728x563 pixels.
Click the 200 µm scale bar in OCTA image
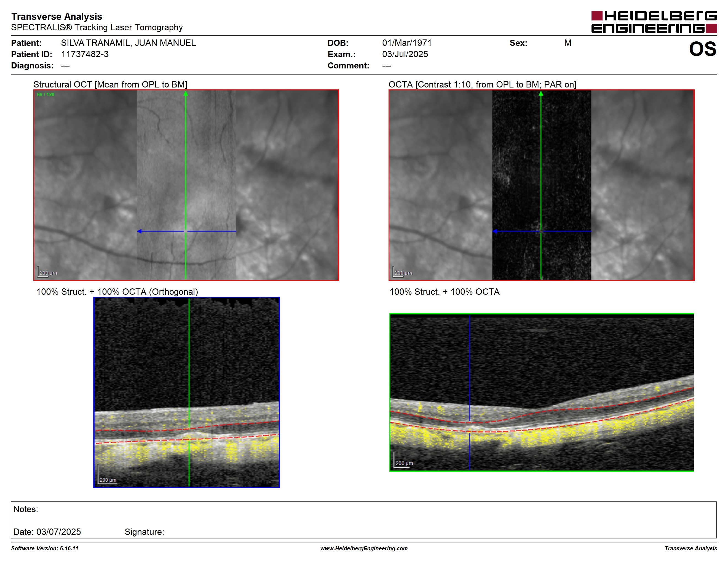403,272
